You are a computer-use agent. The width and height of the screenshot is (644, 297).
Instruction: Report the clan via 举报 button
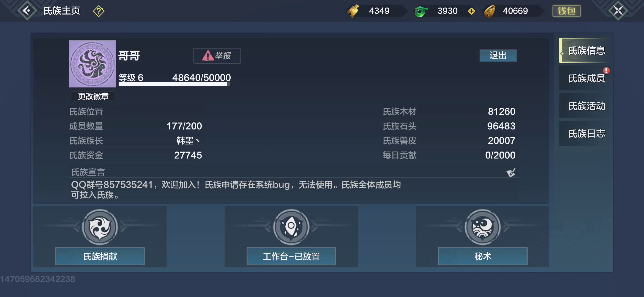(217, 56)
